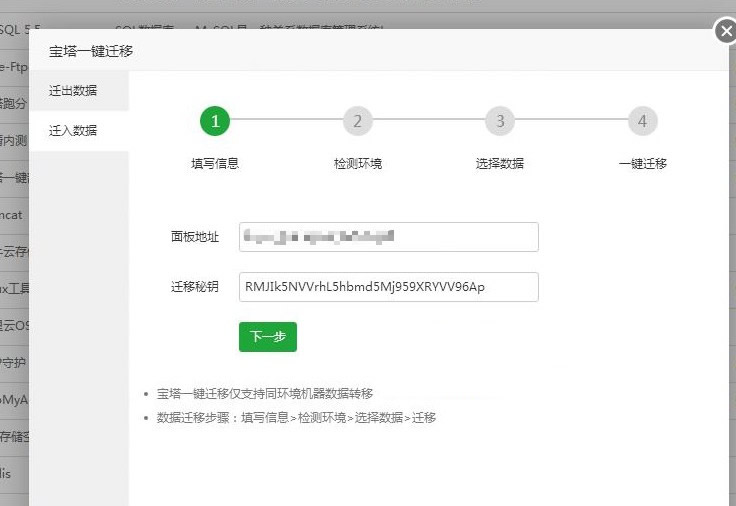Click the 仅支持同环境机器 notice text
736x506 pixels.
tap(265, 393)
